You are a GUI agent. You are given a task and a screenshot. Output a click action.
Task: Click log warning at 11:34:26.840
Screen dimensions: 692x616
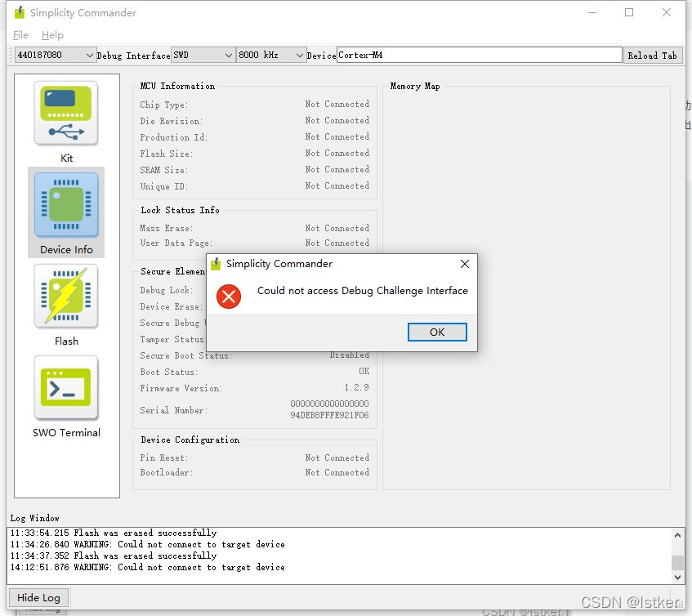[147, 545]
